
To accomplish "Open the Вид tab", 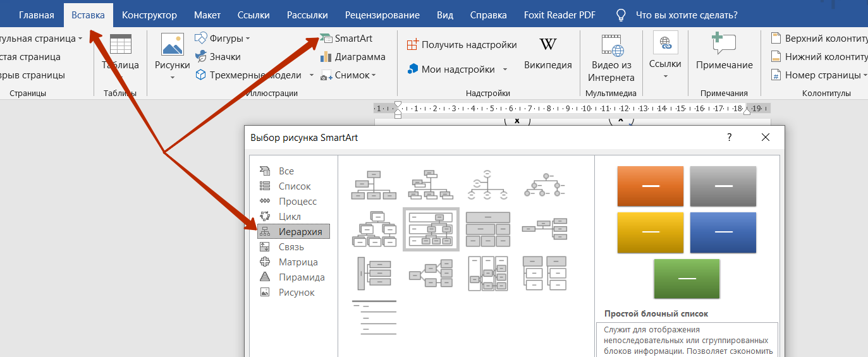I will 445,15.
